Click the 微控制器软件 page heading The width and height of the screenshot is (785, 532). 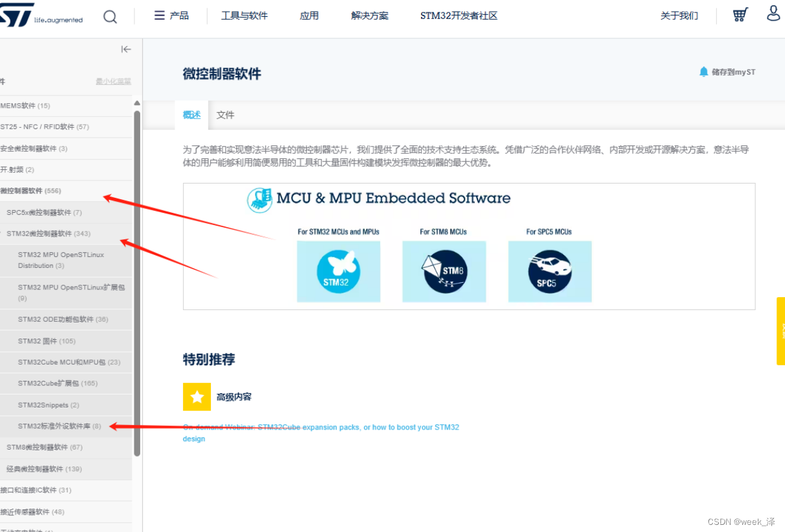tap(222, 74)
